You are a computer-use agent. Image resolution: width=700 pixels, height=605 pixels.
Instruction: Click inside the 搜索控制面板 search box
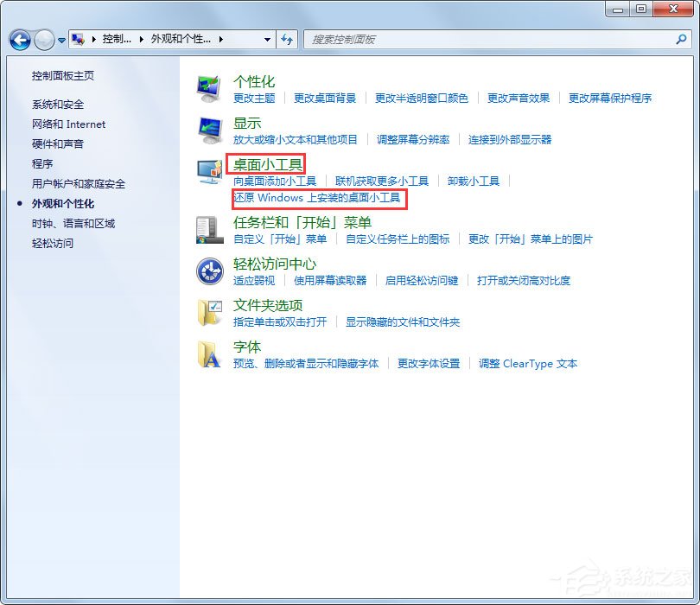click(x=432, y=40)
